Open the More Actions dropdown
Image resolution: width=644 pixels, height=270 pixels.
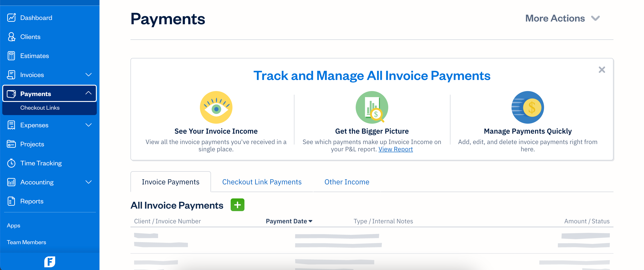click(x=562, y=18)
